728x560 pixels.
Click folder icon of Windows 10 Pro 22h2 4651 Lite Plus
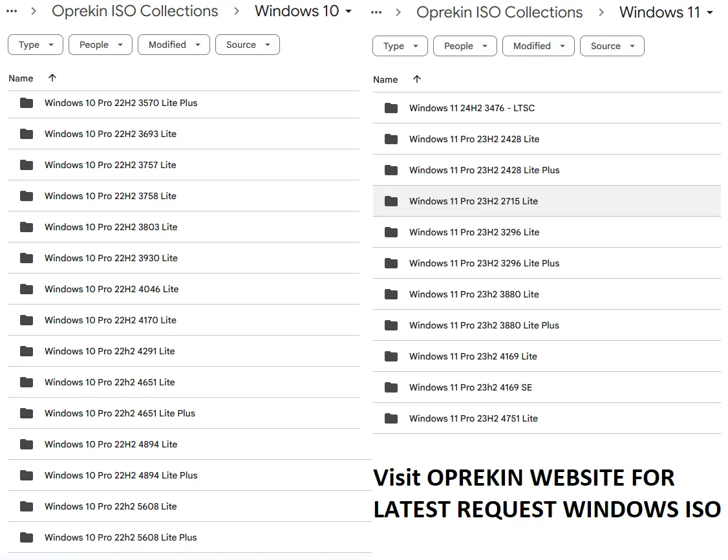click(27, 413)
